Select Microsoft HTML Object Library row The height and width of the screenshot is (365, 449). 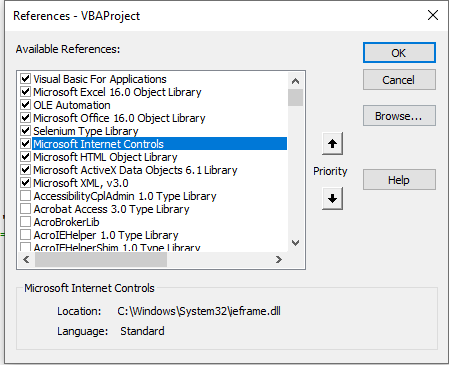[x=105, y=157]
